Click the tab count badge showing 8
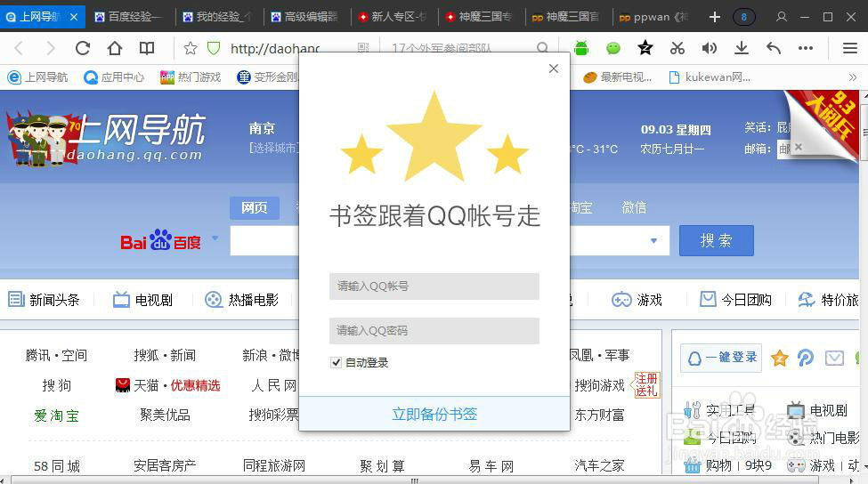This screenshot has width=868, height=484. tap(743, 17)
